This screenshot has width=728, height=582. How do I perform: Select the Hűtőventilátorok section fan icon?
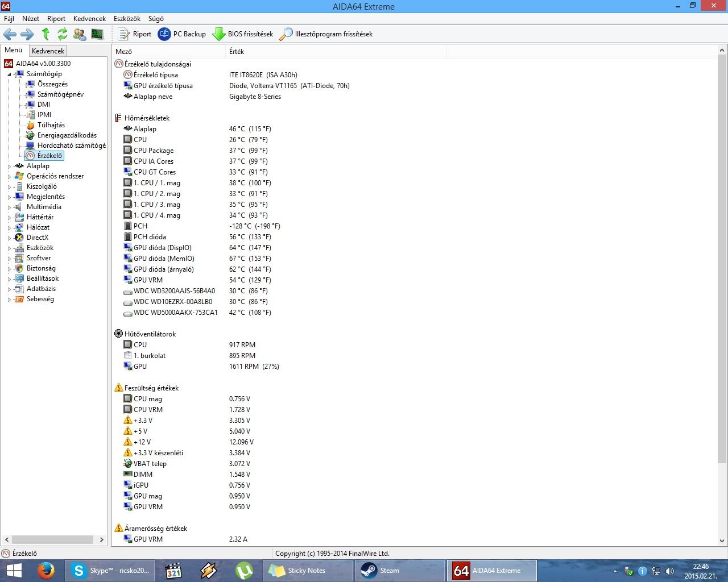118,334
